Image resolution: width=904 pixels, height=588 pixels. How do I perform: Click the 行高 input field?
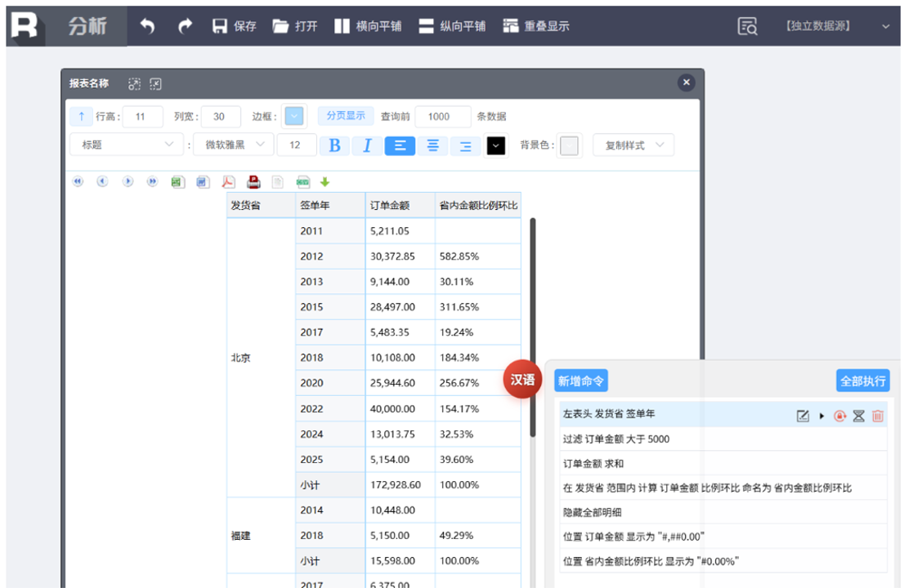(142, 116)
